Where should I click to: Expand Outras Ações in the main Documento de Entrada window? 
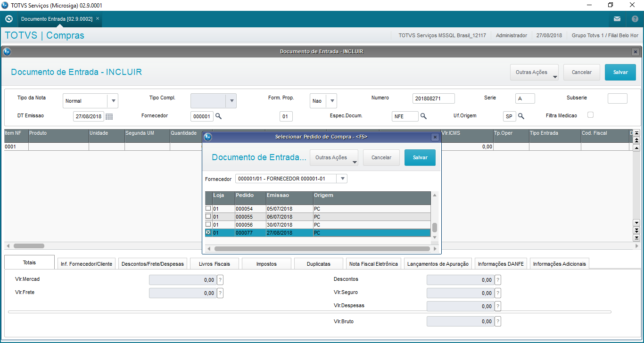point(534,73)
